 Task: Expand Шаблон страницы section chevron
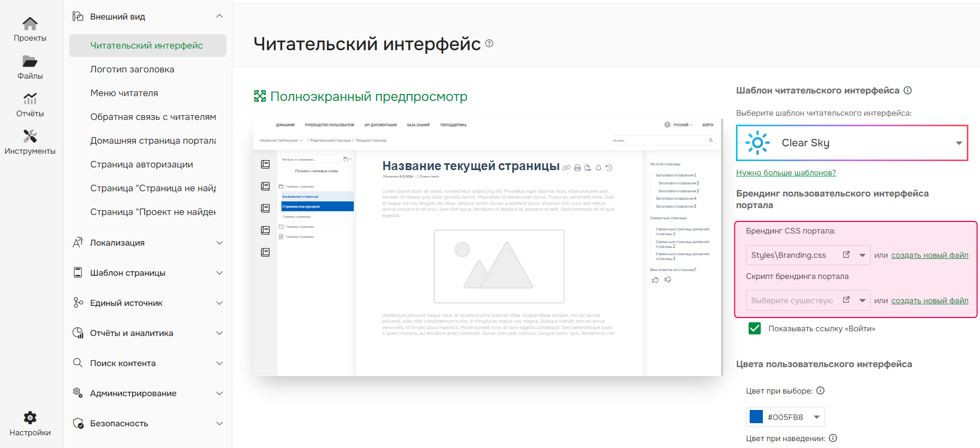220,273
